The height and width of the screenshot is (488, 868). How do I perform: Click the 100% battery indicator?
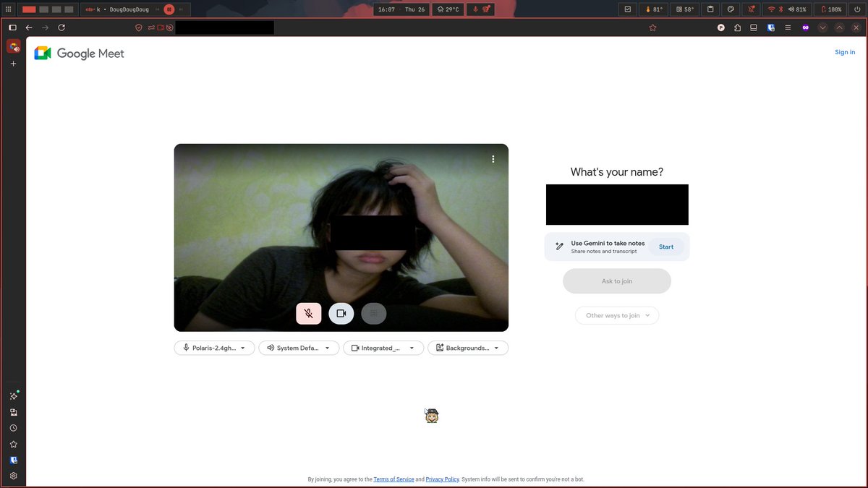point(831,9)
